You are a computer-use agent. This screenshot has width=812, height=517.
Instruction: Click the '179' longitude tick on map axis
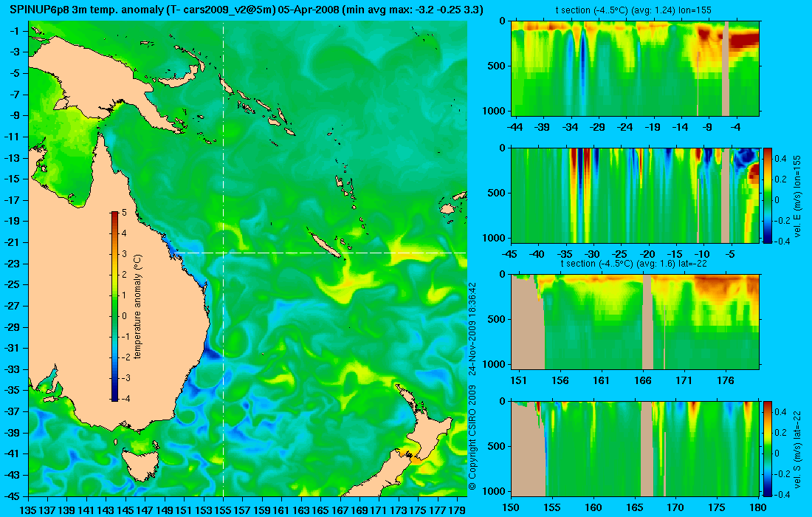[x=457, y=510]
